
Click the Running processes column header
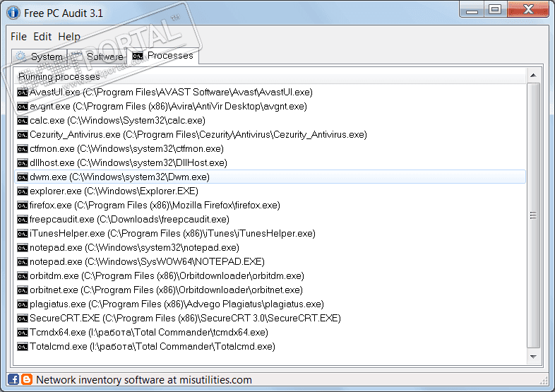pos(270,76)
